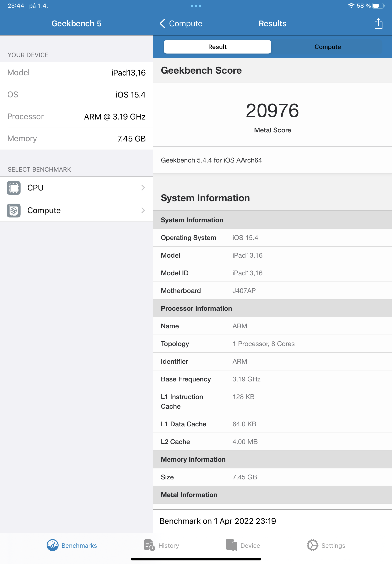Select the CPU benchmark label

point(35,188)
